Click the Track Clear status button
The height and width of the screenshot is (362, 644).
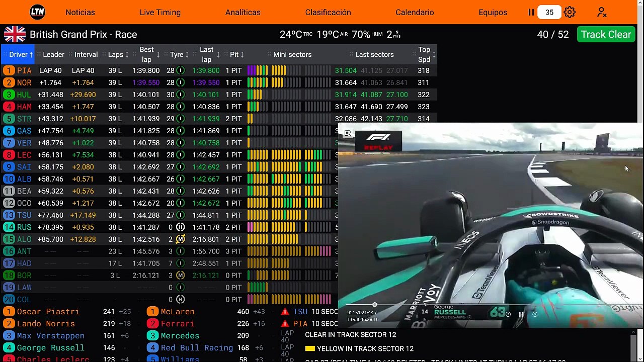pos(606,34)
